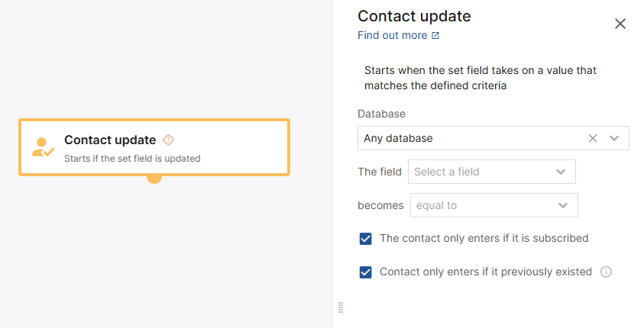Click the contact person icon in the node

(x=43, y=147)
